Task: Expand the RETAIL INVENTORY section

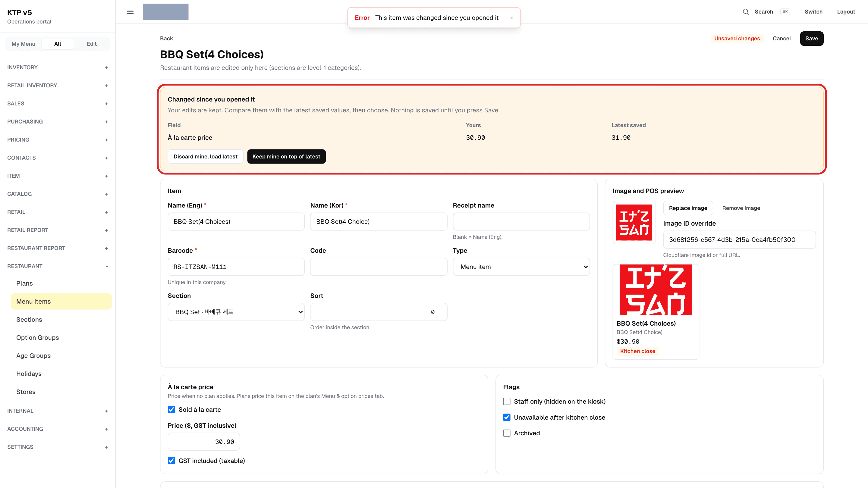Action: pyautogui.click(x=58, y=86)
